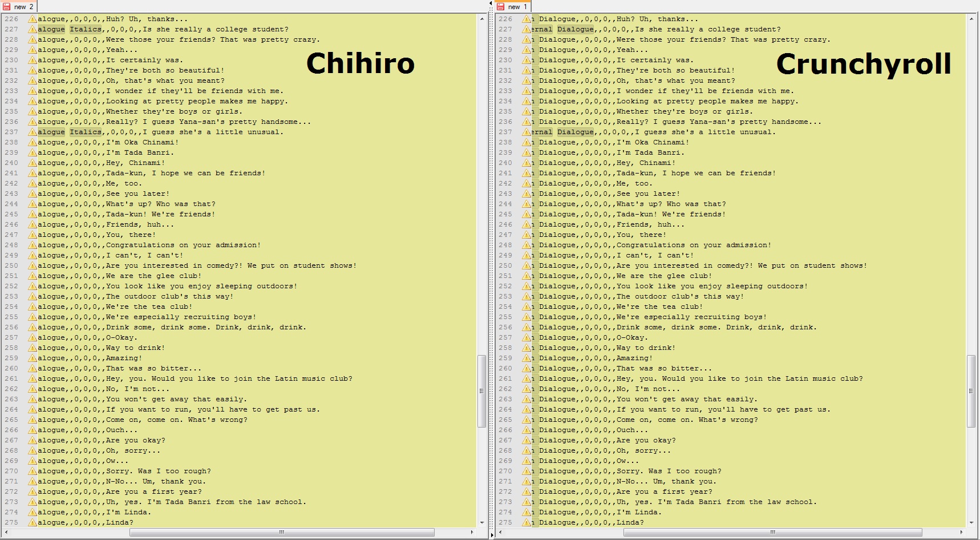Click 'If you want to run' line in new 1
Image resolution: width=980 pixels, height=540 pixels.
(x=724, y=410)
